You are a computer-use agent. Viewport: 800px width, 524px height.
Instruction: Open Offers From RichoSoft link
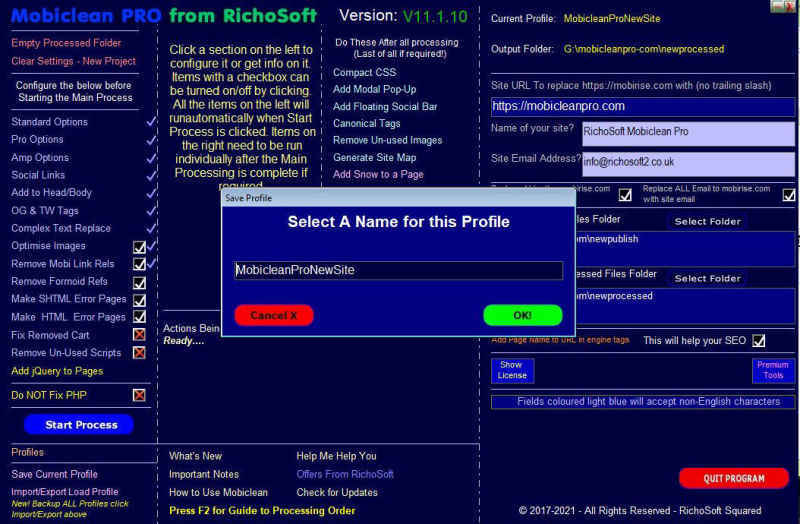[x=345, y=475]
